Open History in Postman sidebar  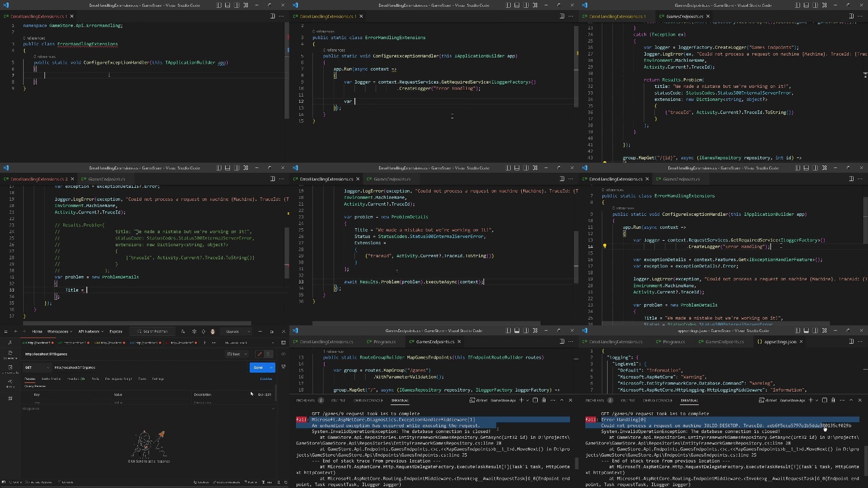[10, 384]
